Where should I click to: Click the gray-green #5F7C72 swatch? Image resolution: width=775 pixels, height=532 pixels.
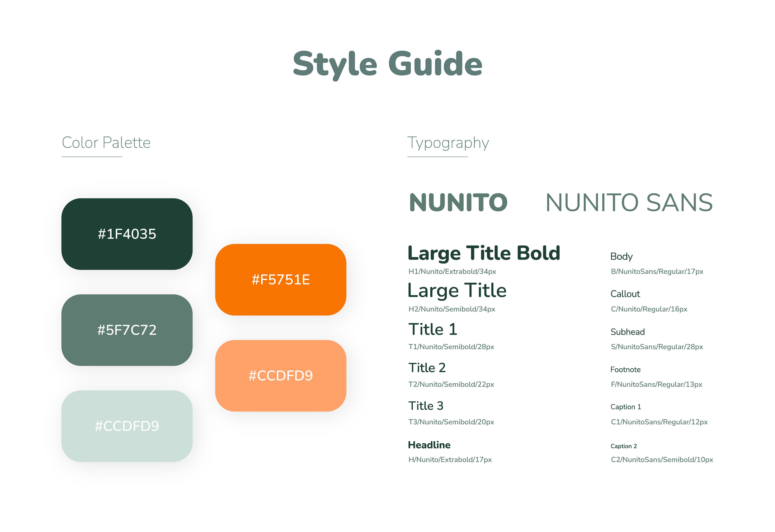coord(127,330)
